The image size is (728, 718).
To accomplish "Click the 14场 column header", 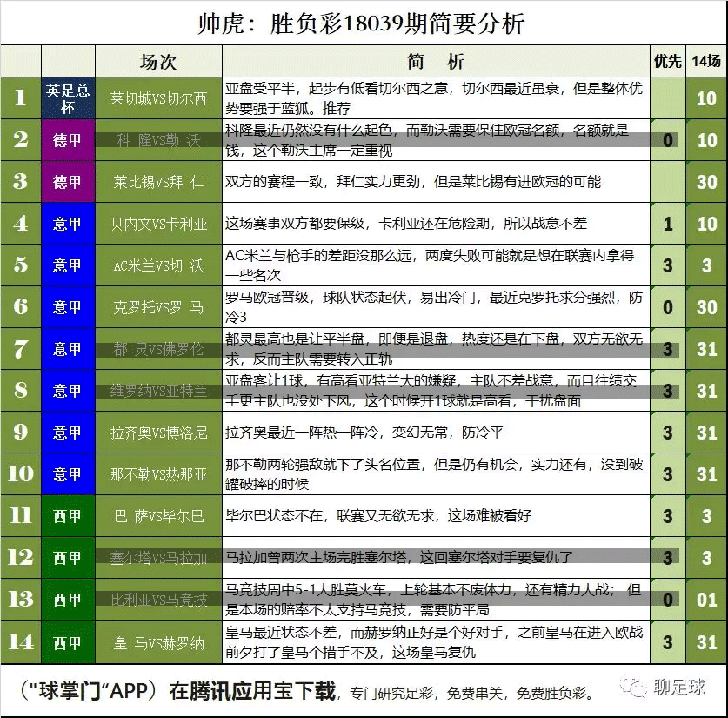I will click(x=705, y=62).
